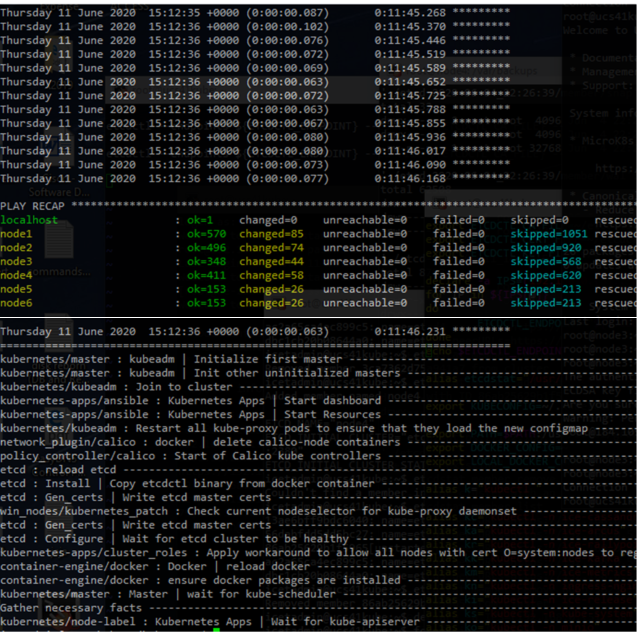Click the ok=411 value
The width and height of the screenshot is (640, 633).
tap(206, 275)
